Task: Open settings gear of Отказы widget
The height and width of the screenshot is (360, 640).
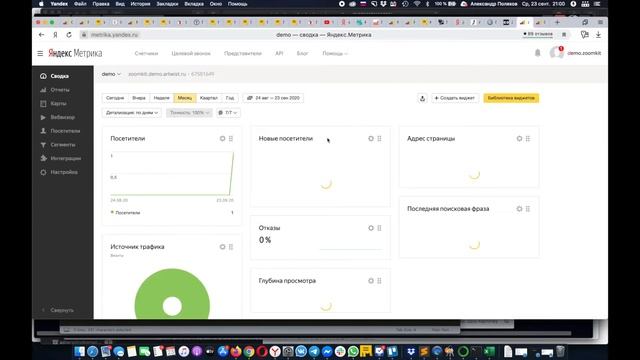Action: [371, 228]
